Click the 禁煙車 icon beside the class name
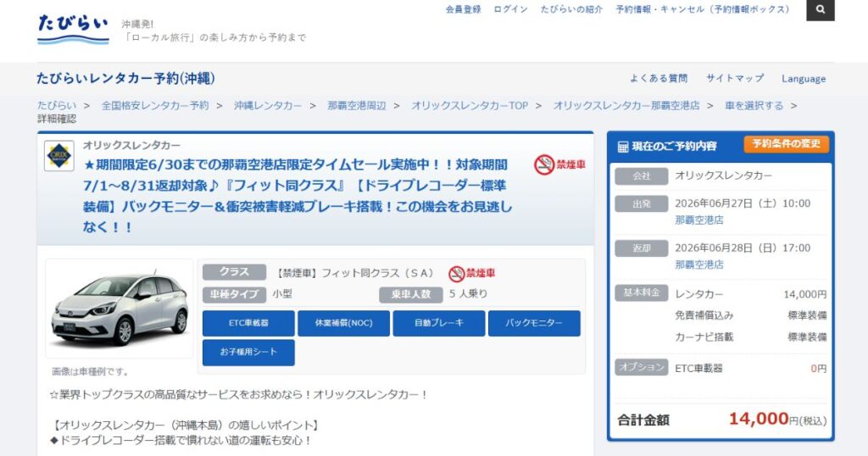 [x=471, y=273]
